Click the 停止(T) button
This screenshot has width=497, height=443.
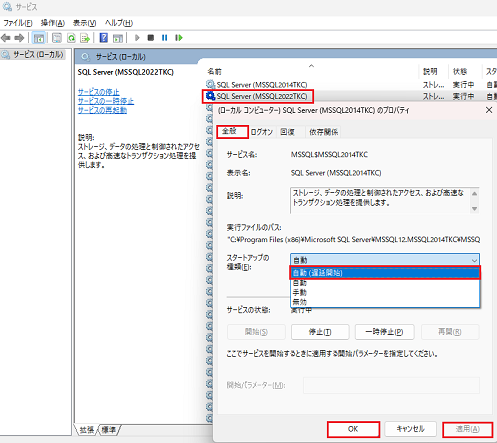point(320,332)
